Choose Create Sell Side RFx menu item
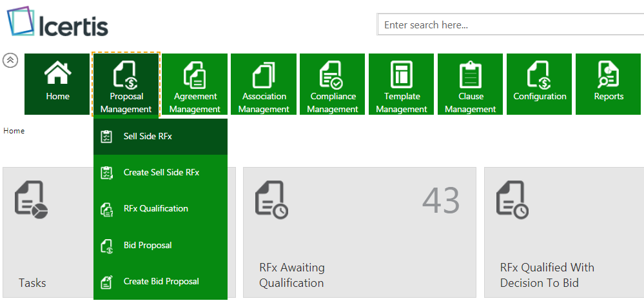Viewport: 644px width, 303px height. pos(161,173)
